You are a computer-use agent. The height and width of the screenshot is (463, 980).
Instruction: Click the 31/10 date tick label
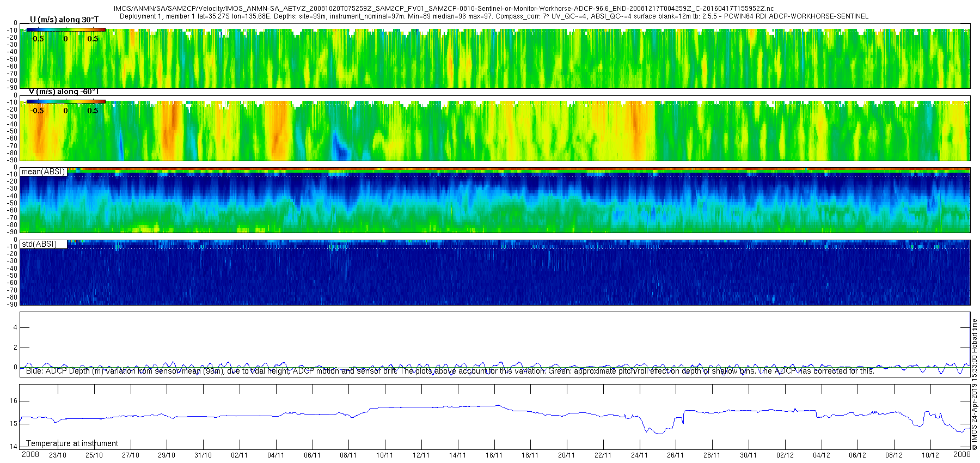(x=203, y=455)
